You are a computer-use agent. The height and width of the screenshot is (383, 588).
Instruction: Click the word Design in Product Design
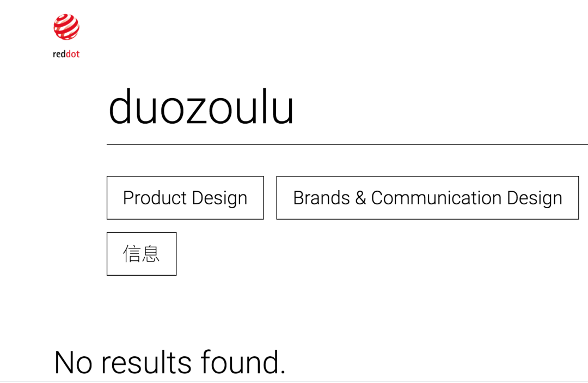click(x=219, y=198)
